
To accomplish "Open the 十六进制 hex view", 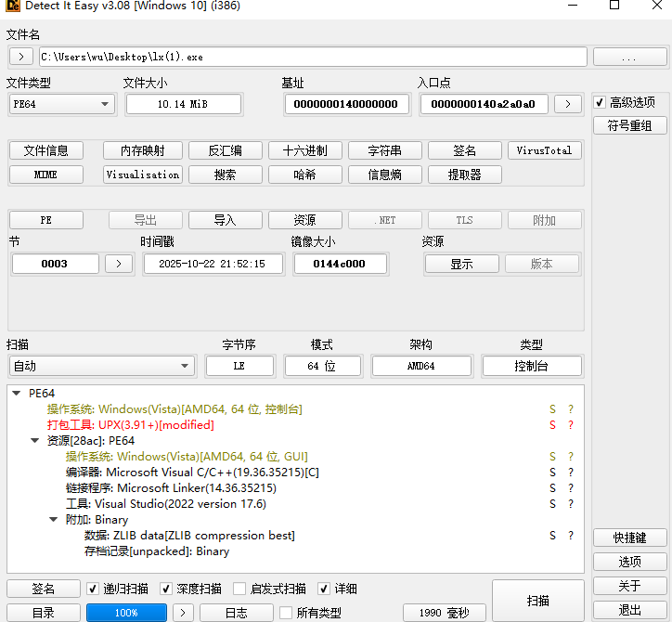I will 304,150.
